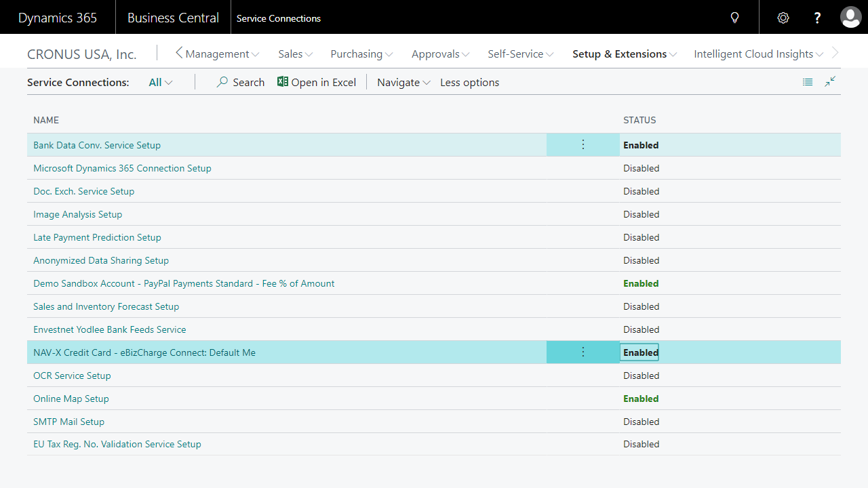Click Disabled status of Envestnet Yodlee row
Image resolution: width=868 pixels, height=488 pixels.
tap(641, 329)
